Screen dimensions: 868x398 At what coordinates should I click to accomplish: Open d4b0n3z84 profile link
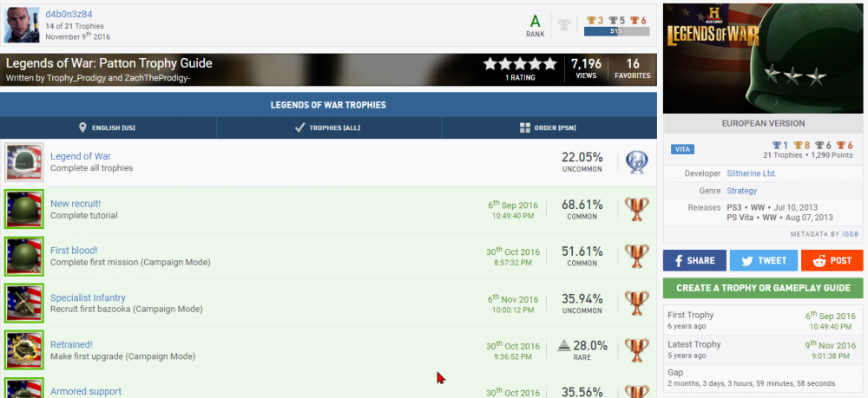pyautogui.click(x=69, y=14)
